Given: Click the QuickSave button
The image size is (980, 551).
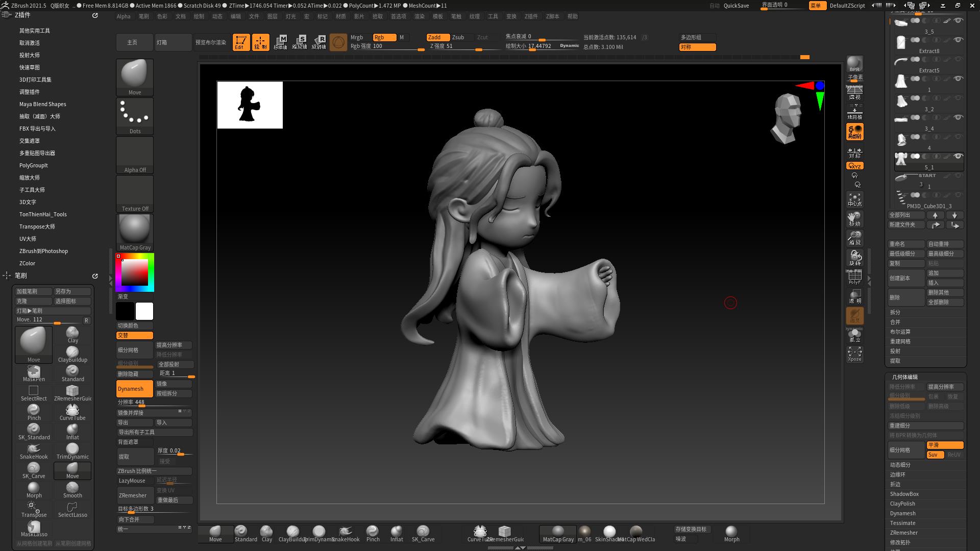Looking at the screenshot, I should (736, 6).
